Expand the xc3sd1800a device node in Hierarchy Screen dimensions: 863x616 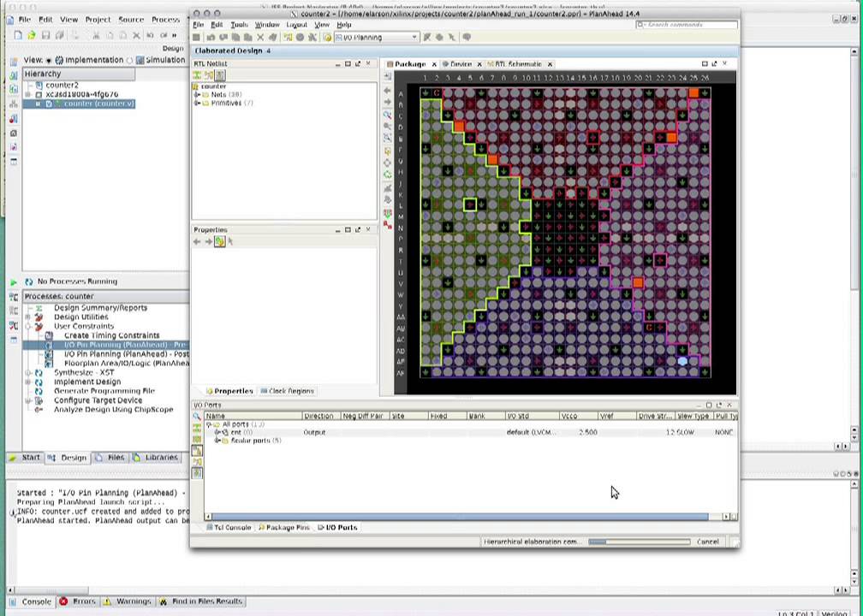point(28,95)
